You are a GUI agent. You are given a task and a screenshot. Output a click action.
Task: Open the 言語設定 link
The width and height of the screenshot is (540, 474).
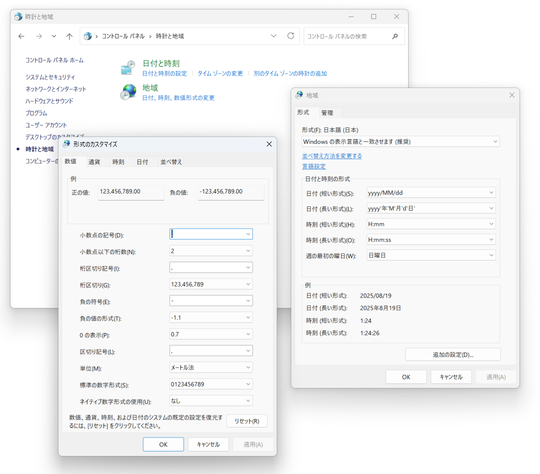pos(314,167)
